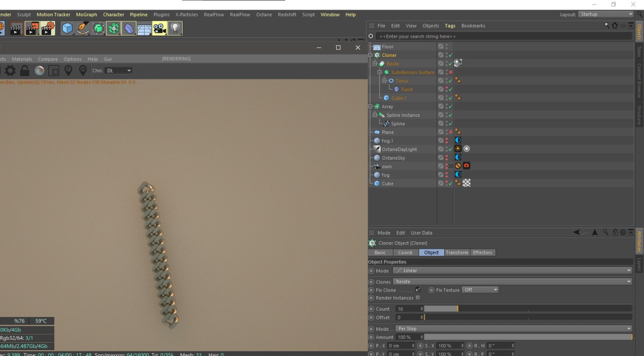Clear the object search field
Viewport: 644px width, 356px height.
(371, 36)
